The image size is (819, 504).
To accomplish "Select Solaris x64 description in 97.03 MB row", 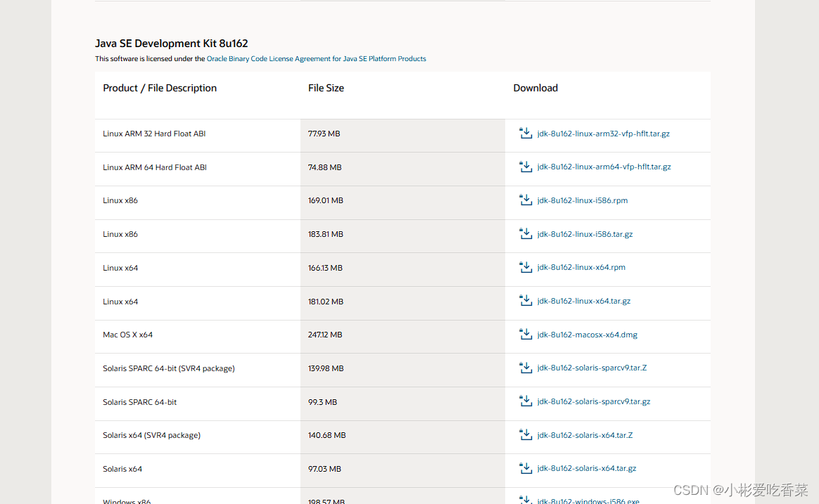I will [x=122, y=469].
